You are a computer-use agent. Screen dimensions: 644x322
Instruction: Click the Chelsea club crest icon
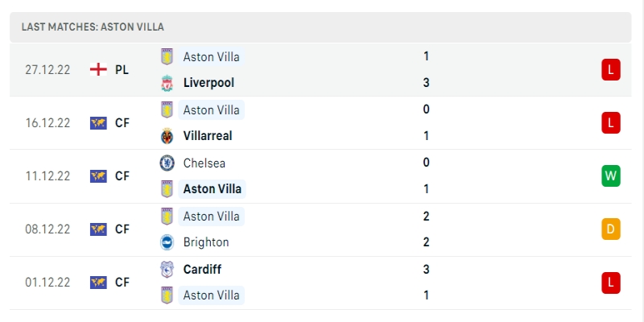pyautogui.click(x=167, y=163)
